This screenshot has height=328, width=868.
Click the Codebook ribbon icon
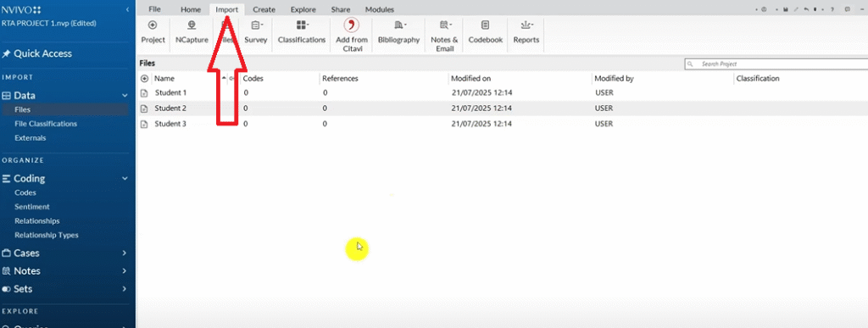click(x=485, y=25)
